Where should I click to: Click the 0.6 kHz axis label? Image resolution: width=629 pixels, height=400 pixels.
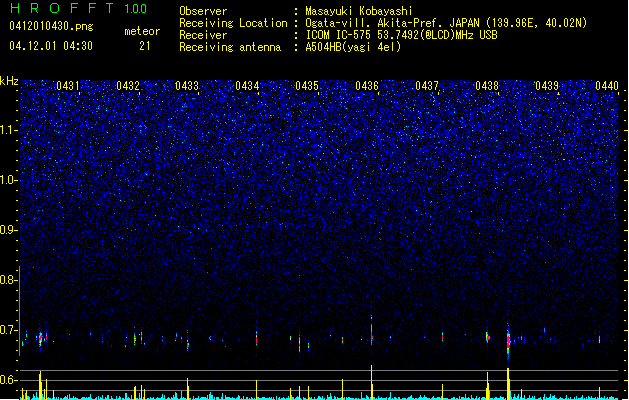tap(8, 380)
